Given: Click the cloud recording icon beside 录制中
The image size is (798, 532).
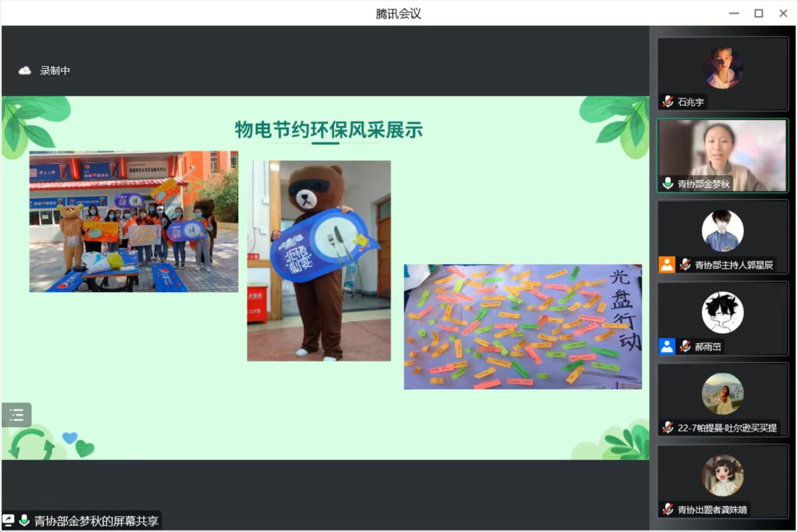Looking at the screenshot, I should pyautogui.click(x=25, y=70).
